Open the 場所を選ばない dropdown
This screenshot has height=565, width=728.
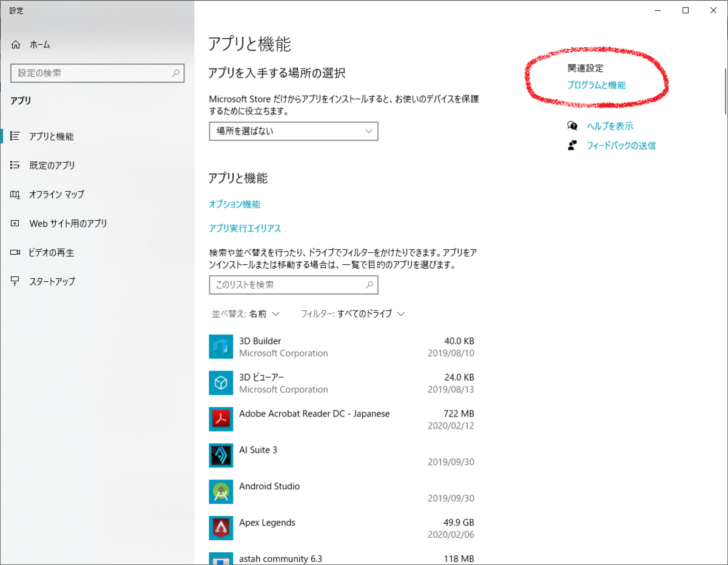(294, 131)
